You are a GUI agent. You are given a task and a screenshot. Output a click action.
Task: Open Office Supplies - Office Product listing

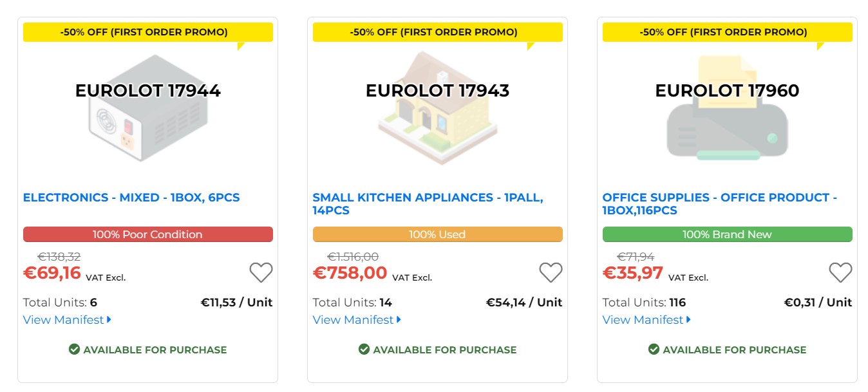[x=719, y=203]
